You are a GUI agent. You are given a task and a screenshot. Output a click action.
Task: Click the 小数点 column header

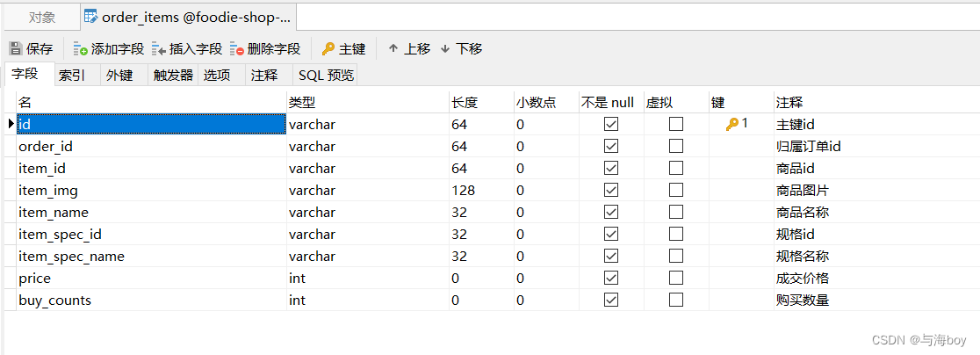pos(546,102)
